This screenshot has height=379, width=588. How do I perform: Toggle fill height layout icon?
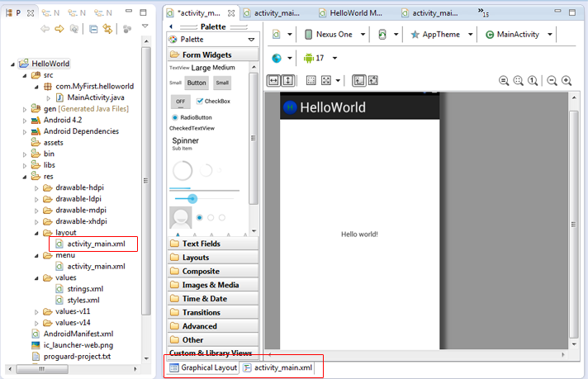[x=288, y=80]
